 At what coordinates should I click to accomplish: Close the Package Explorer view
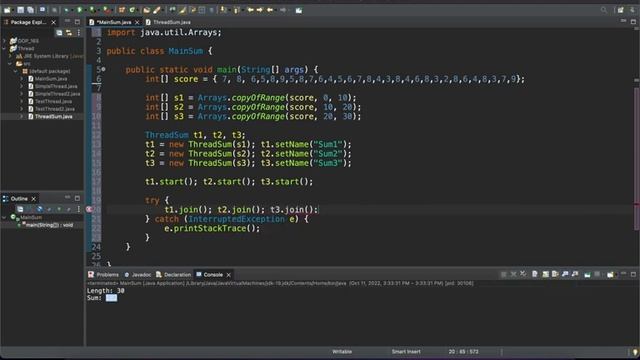point(53,22)
